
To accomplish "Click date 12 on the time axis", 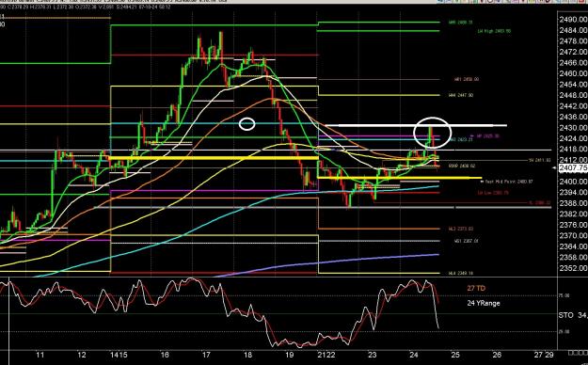I will pyautogui.click(x=81, y=355).
